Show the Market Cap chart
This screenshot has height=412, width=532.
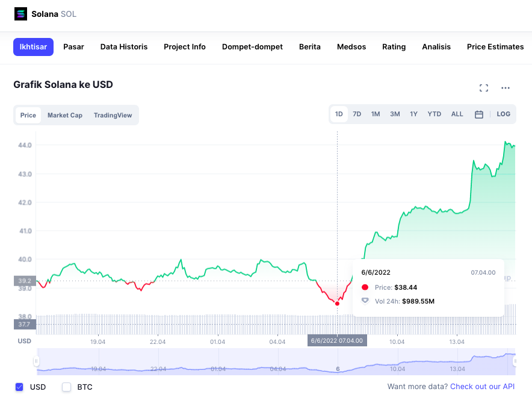[65, 115]
